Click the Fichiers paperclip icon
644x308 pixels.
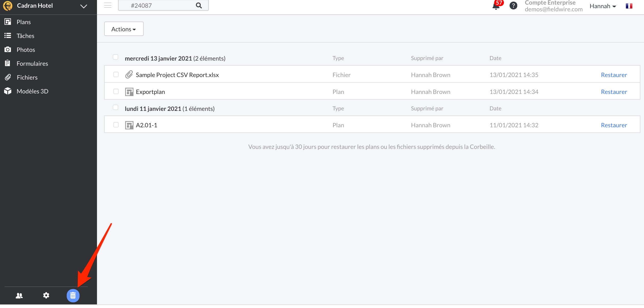coord(8,77)
